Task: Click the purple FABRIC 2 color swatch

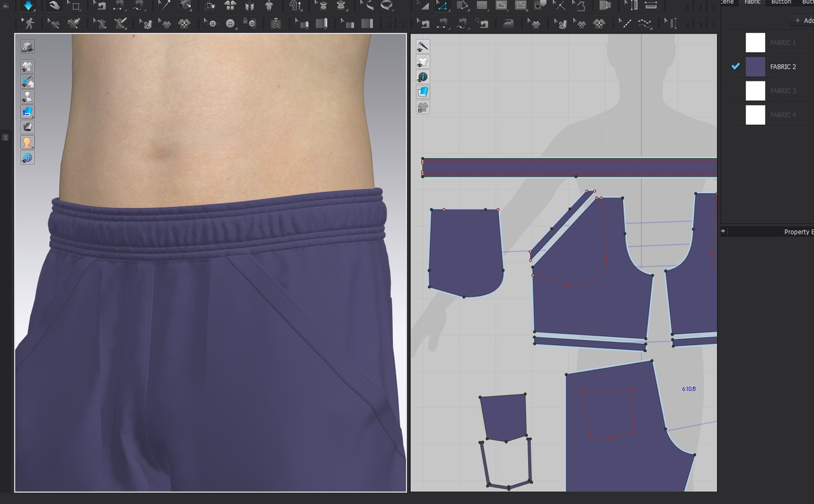Action: coord(755,67)
